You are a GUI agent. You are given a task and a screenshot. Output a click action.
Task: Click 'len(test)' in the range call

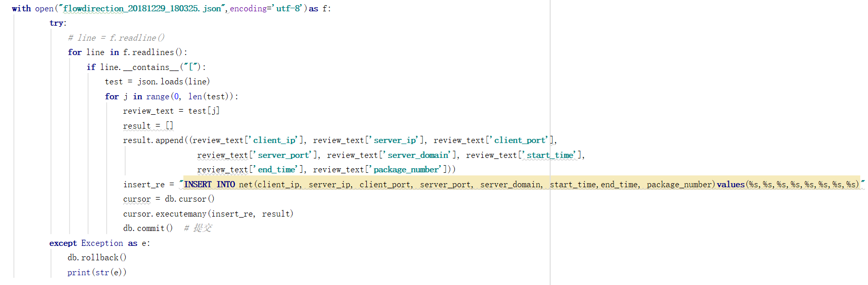pyautogui.click(x=209, y=96)
